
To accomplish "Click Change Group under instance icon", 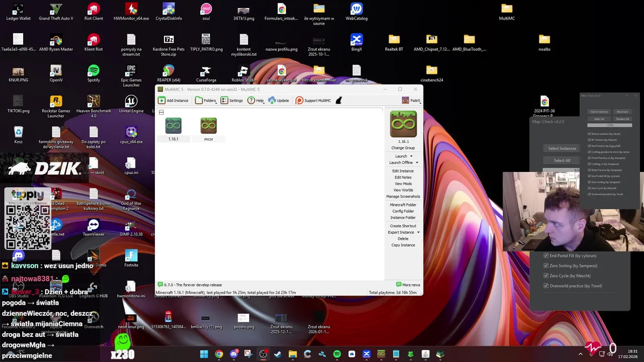I will tap(403, 148).
